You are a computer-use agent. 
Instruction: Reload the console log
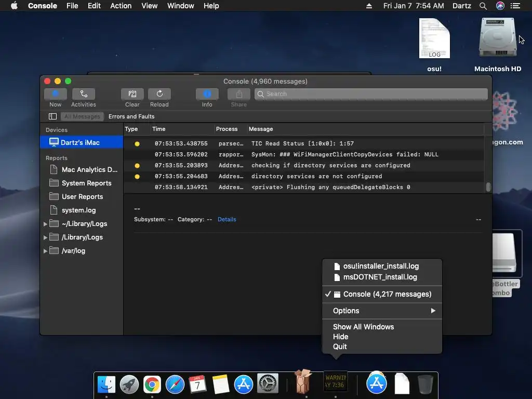point(159,94)
